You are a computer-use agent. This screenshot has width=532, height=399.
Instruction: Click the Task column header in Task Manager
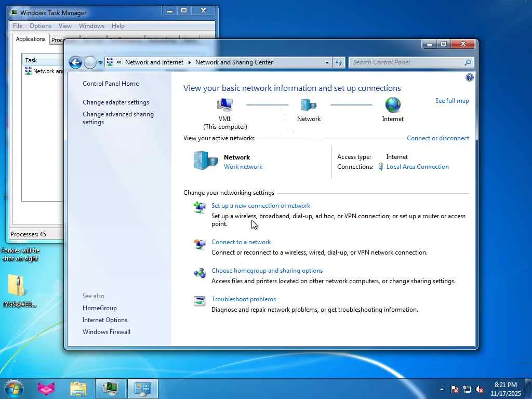(43, 60)
